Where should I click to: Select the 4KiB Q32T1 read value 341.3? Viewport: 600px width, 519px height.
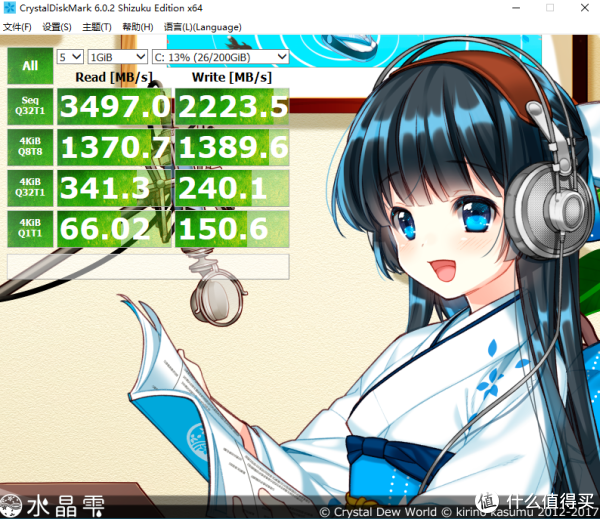114,188
